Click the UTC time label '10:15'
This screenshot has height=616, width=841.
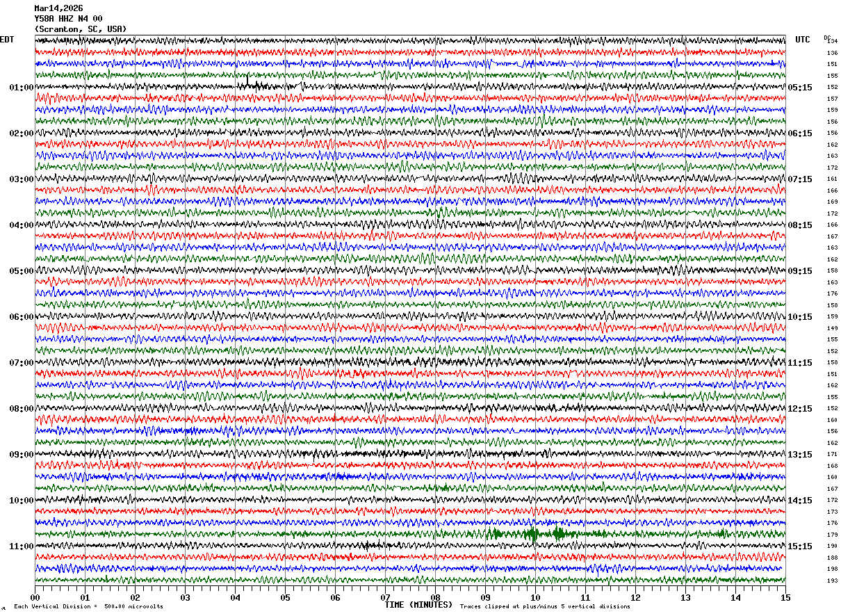click(800, 317)
